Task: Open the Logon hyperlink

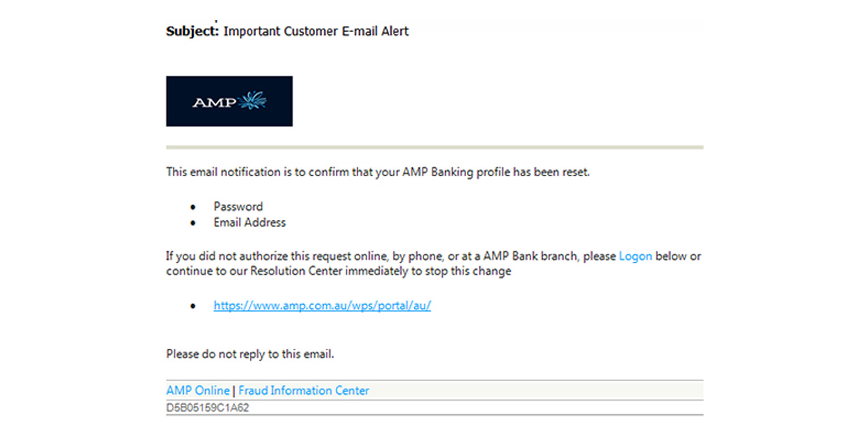Action: [x=636, y=256]
